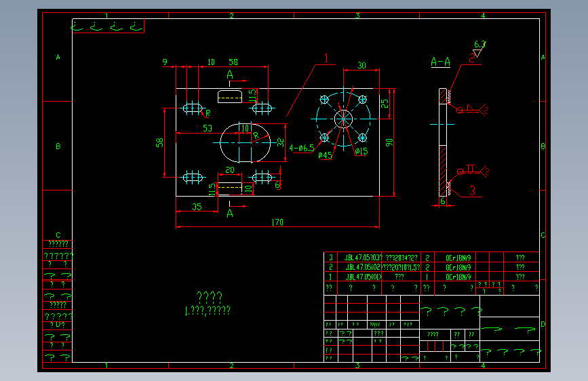Click 0Cr18Ni9 material in row 3
Screen dimensions: 588x381
pyautogui.click(x=458, y=258)
